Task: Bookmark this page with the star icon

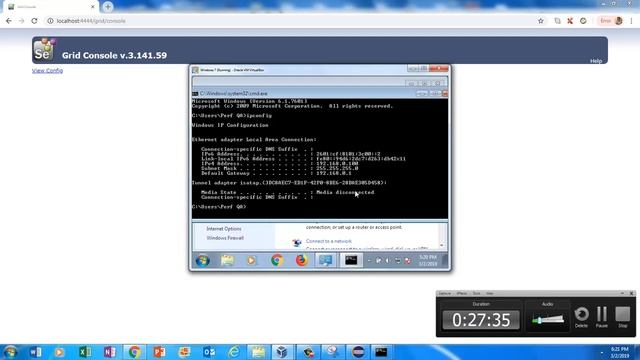Action: [x=541, y=21]
